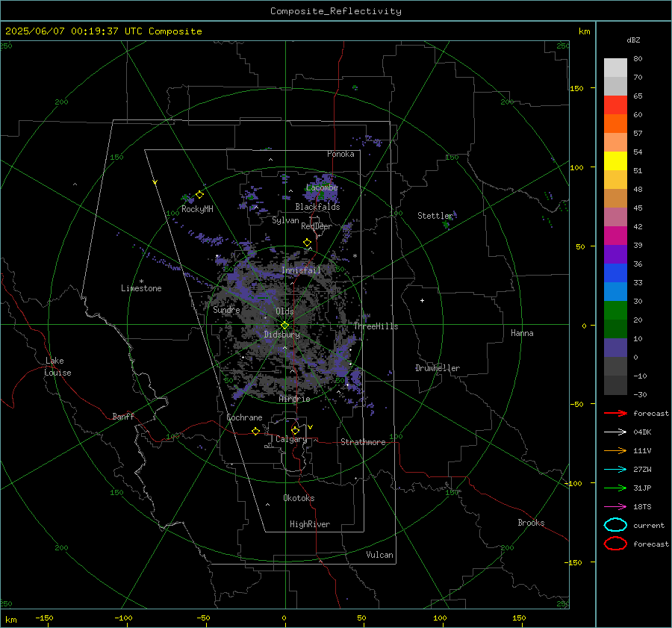Screen dimensions: 672x628
Task: Click the Didsbury town label
Action: click(x=281, y=335)
